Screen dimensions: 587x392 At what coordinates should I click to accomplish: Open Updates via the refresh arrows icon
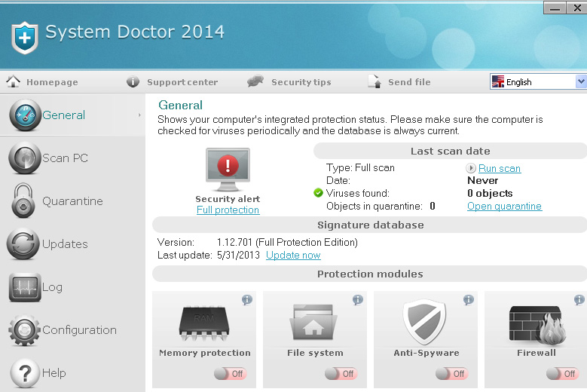pyautogui.click(x=24, y=244)
